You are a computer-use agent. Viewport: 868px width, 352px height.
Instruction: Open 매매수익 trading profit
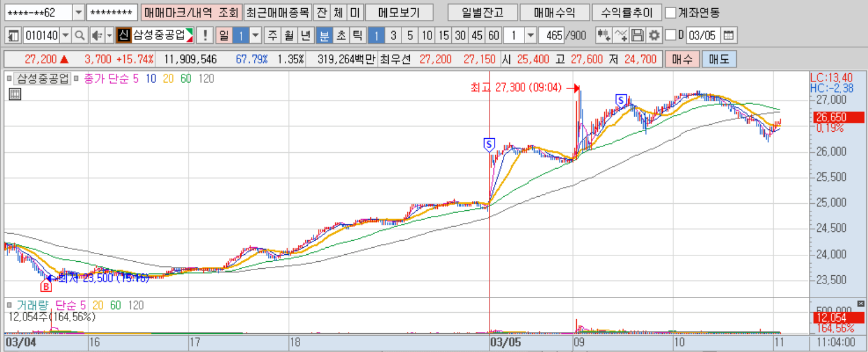[555, 12]
